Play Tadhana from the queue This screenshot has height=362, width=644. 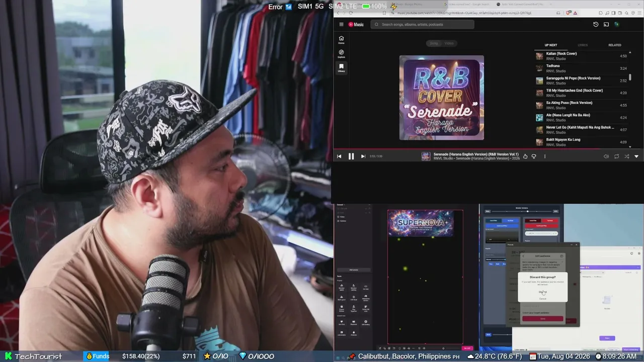tap(581, 68)
